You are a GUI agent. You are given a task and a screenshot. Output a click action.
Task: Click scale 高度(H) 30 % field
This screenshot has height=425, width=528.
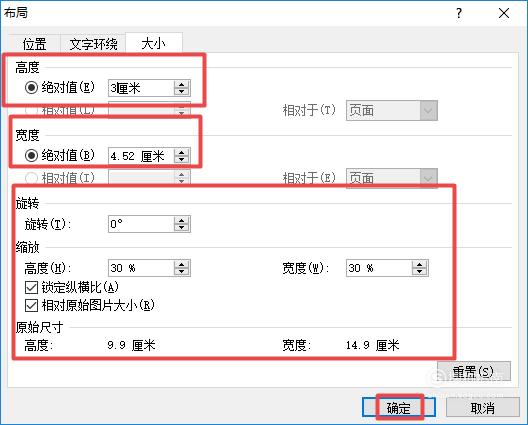(x=141, y=268)
